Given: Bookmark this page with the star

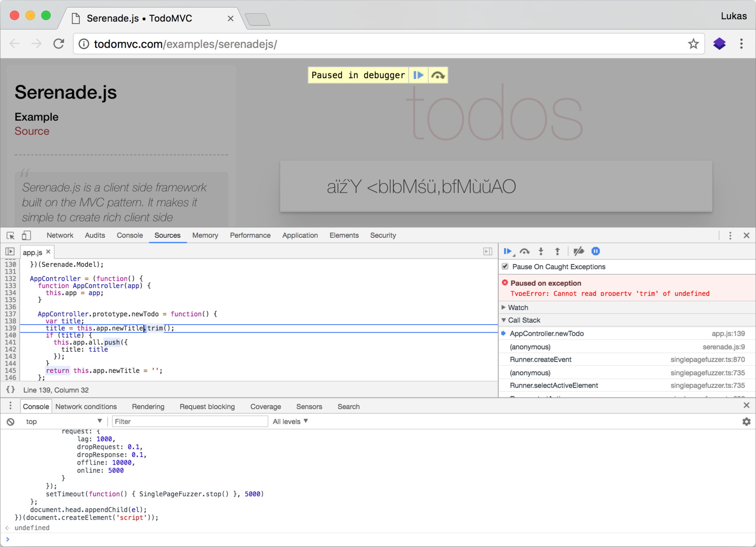Looking at the screenshot, I should click(693, 44).
